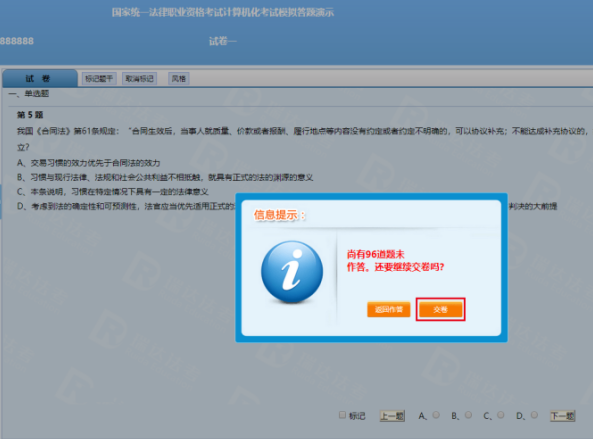The image size is (593, 439).
Task: Click the blue info icon in the dialog
Action: (292, 271)
